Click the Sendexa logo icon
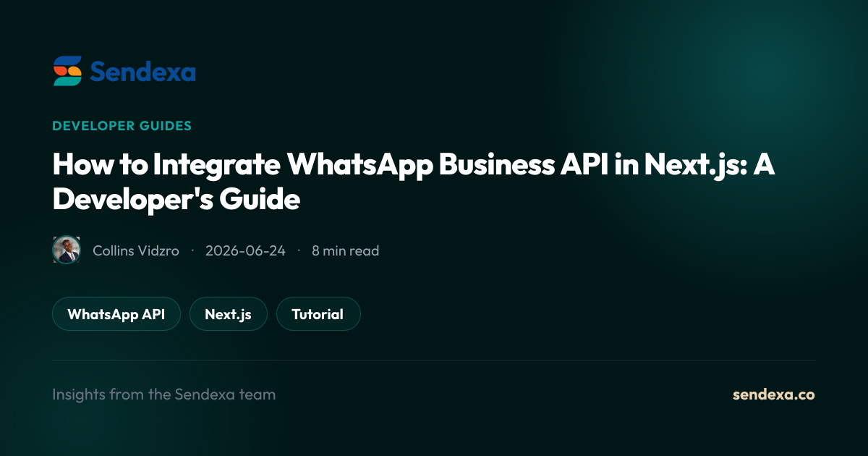The height and width of the screenshot is (456, 868). [x=67, y=71]
